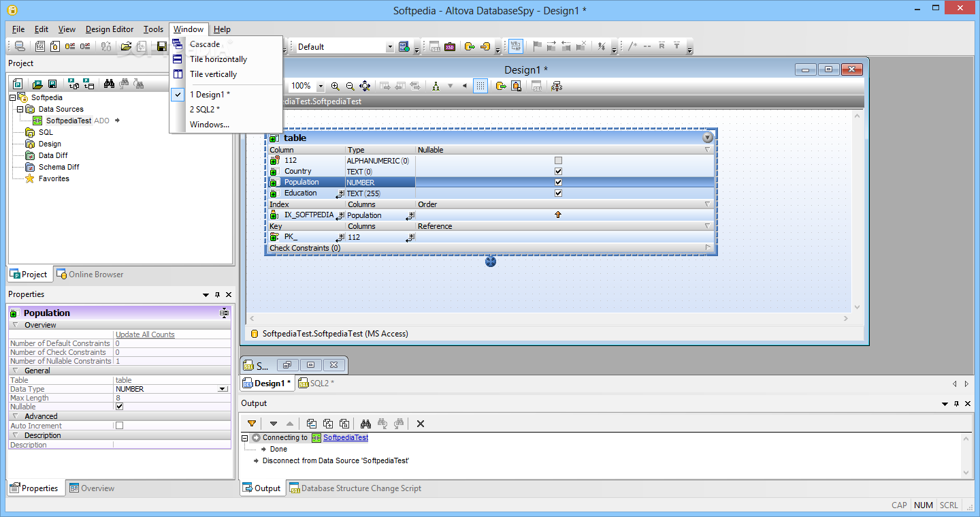Click the save project icon in Project toolbar

click(52, 84)
